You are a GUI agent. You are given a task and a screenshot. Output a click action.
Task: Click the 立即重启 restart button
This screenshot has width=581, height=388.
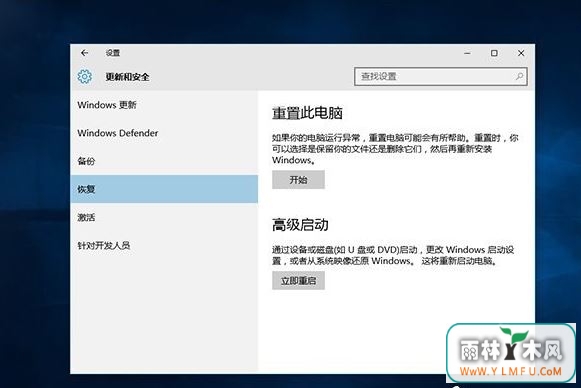298,281
